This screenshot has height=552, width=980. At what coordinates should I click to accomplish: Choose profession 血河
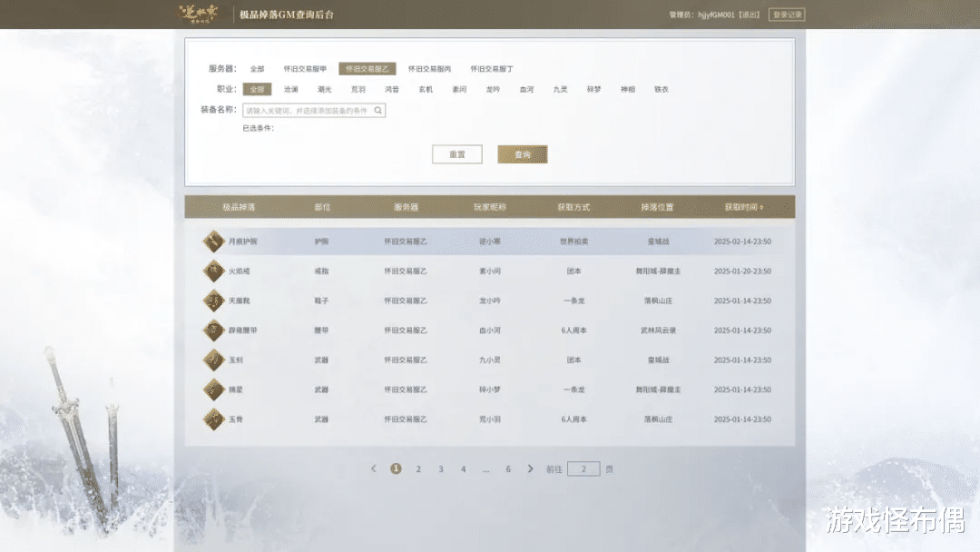pos(527,89)
